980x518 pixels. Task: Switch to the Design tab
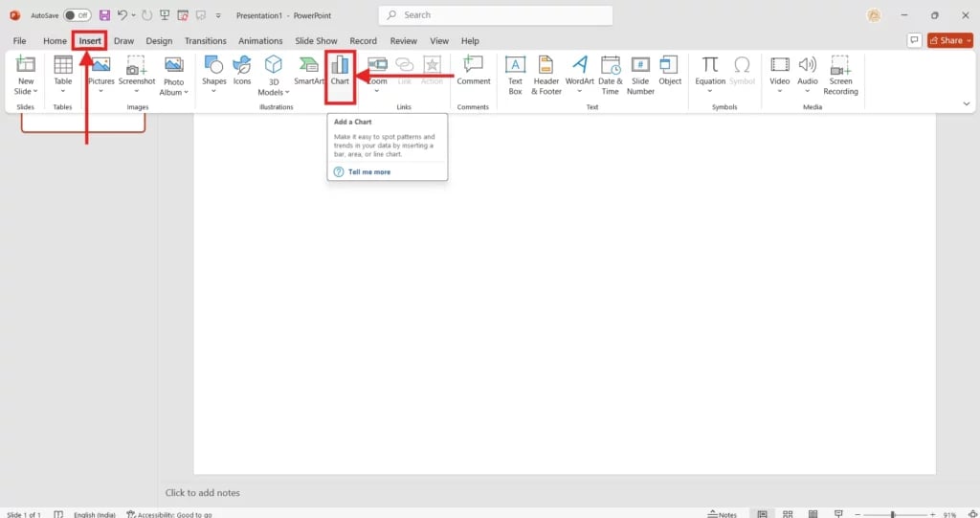(159, 41)
